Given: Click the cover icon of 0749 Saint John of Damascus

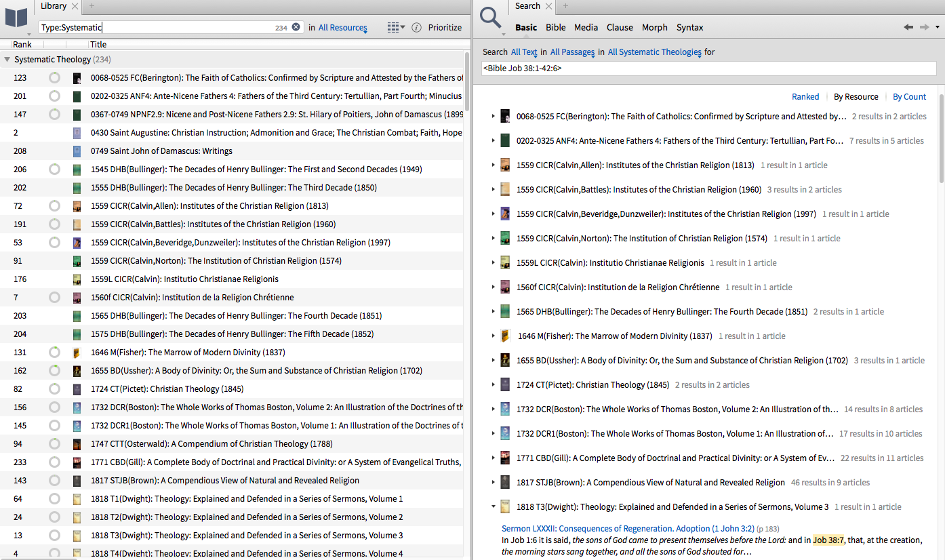Looking at the screenshot, I should pos(77,151).
